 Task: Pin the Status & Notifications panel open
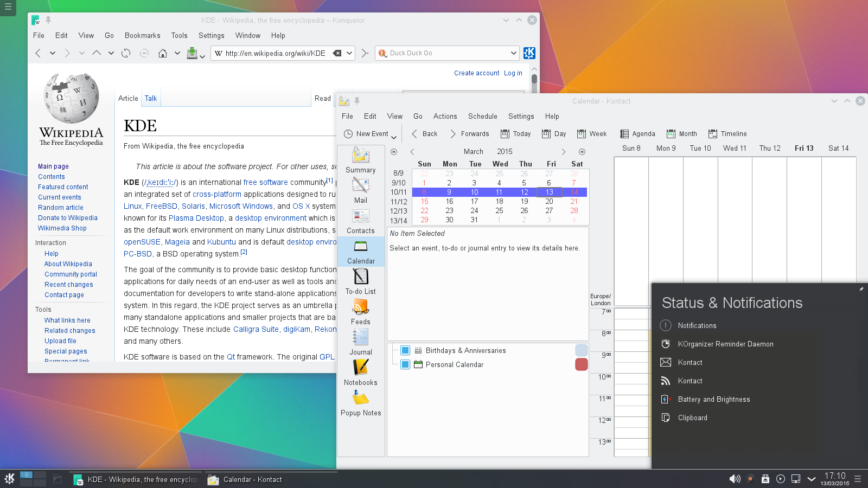pyautogui.click(x=861, y=289)
